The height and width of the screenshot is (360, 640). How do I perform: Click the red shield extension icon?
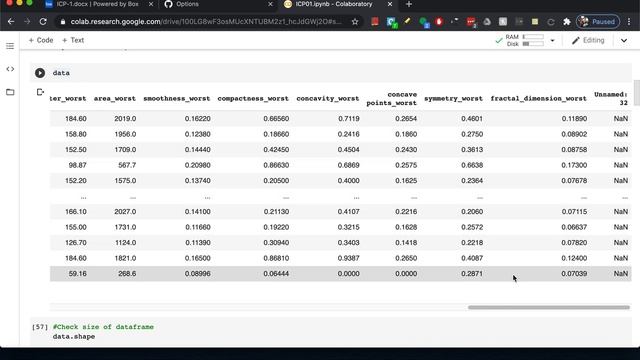[x=439, y=22]
